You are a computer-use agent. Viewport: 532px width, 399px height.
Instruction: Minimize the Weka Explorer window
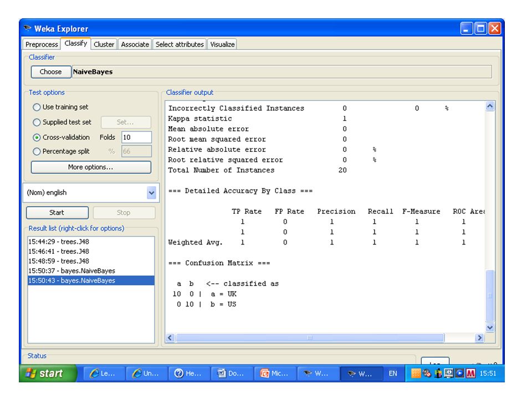[467, 28]
